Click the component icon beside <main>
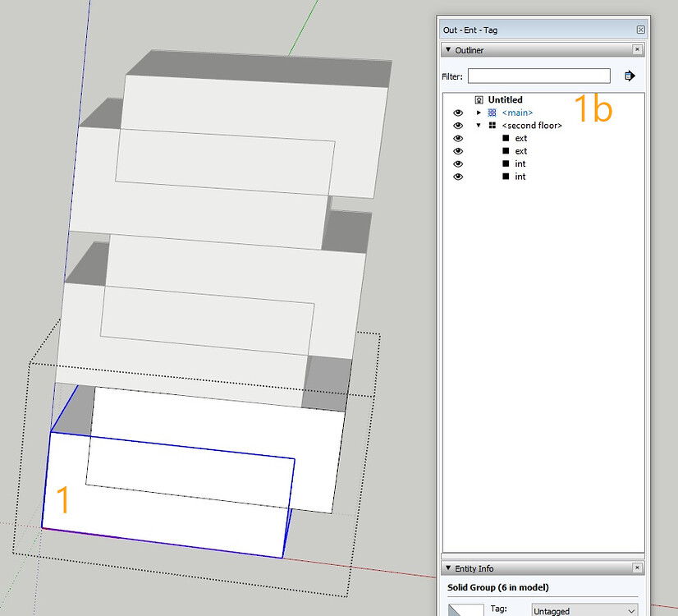 pos(492,113)
